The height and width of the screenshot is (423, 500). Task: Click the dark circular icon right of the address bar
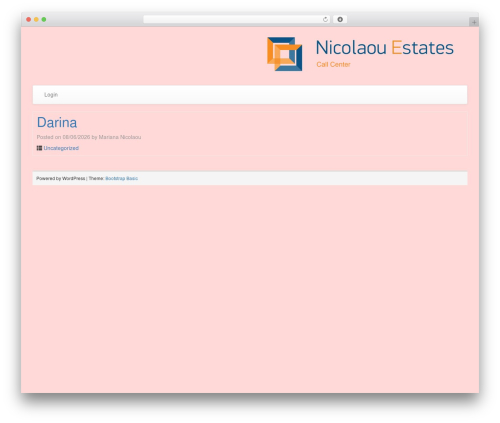[x=340, y=20]
